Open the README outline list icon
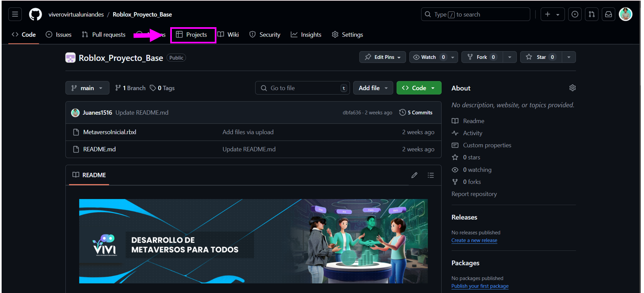The width and height of the screenshot is (644, 293). pos(431,175)
